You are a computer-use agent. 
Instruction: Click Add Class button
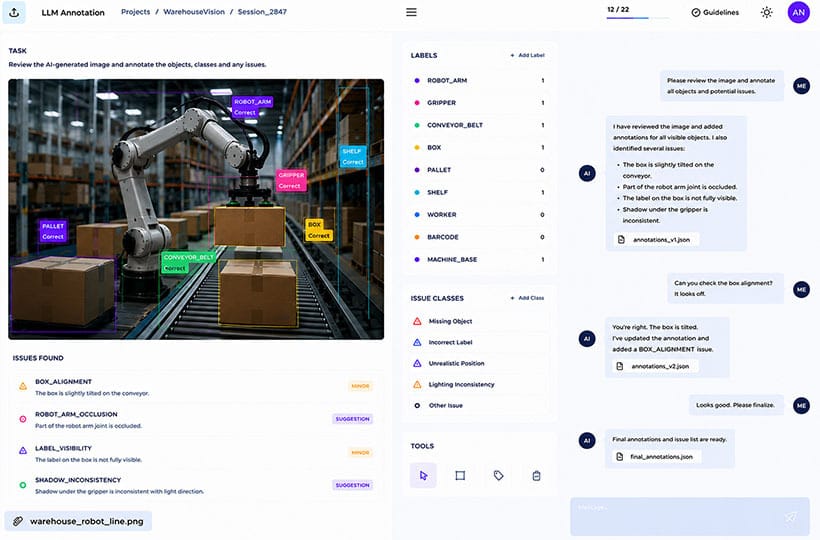click(x=527, y=298)
